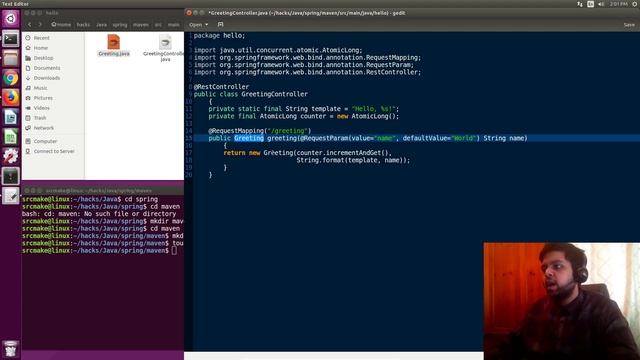
Task: Click on "@RestController" in the editor
Action: tap(221, 87)
